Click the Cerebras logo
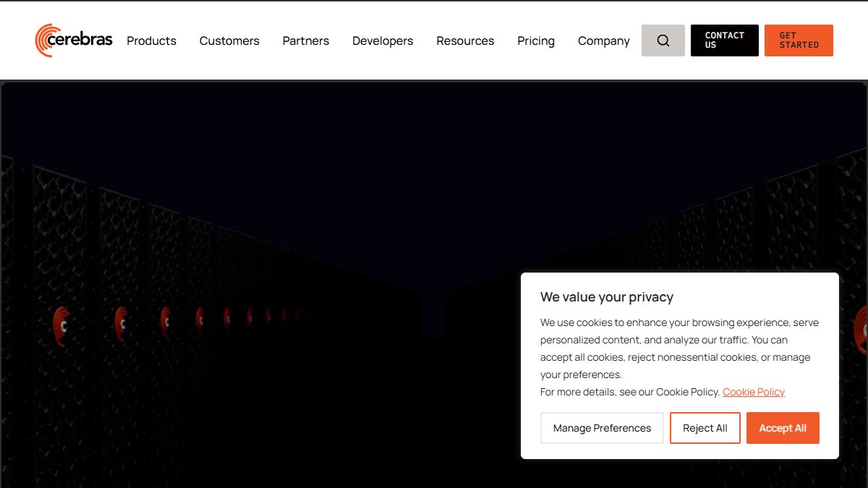Screen dimensions: 868x488 coord(74,40)
